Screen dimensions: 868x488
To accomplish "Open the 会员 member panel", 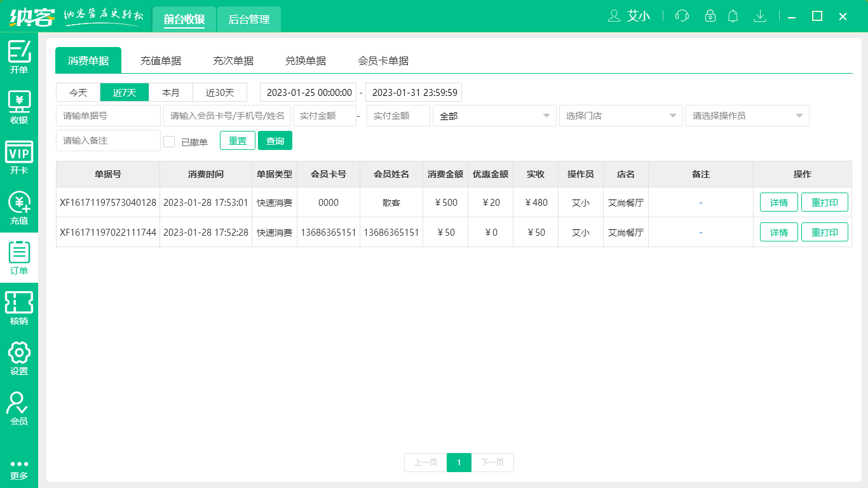I will tap(19, 407).
